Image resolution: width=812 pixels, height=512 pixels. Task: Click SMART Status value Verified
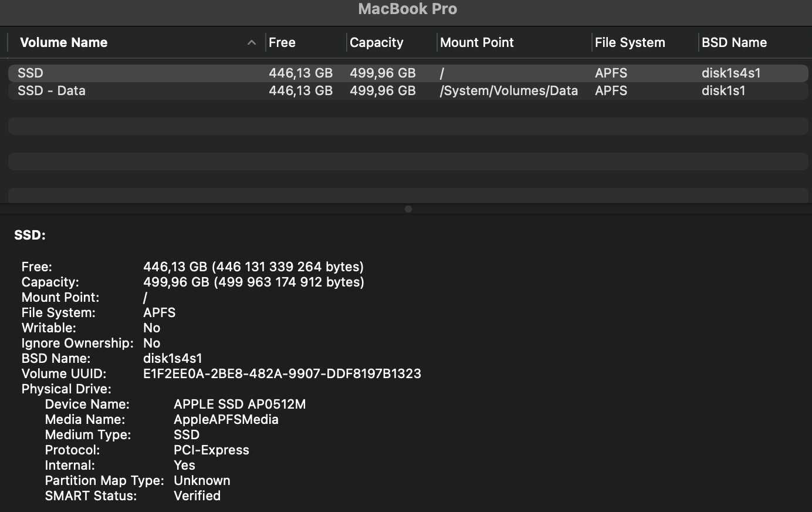click(x=197, y=496)
